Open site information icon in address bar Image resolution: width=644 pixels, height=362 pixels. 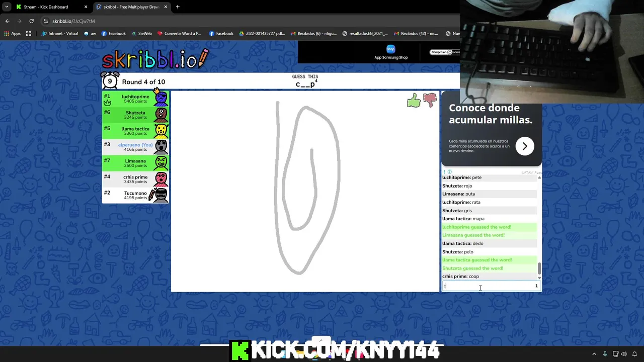coord(46,21)
